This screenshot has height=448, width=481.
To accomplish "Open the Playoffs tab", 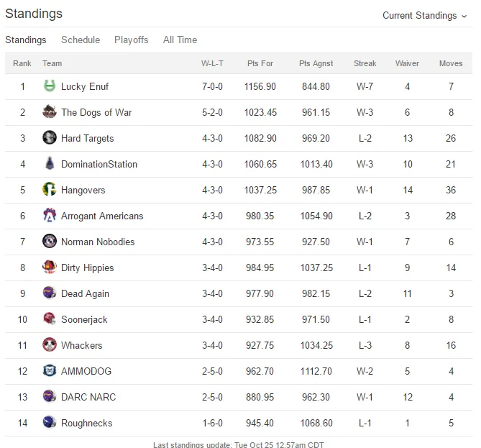I will point(132,40).
